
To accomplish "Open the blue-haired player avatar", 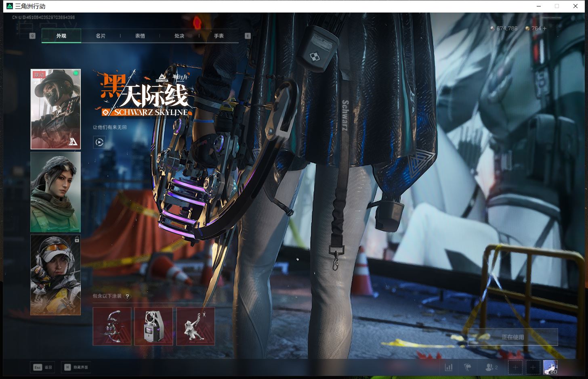I will pyautogui.click(x=550, y=367).
